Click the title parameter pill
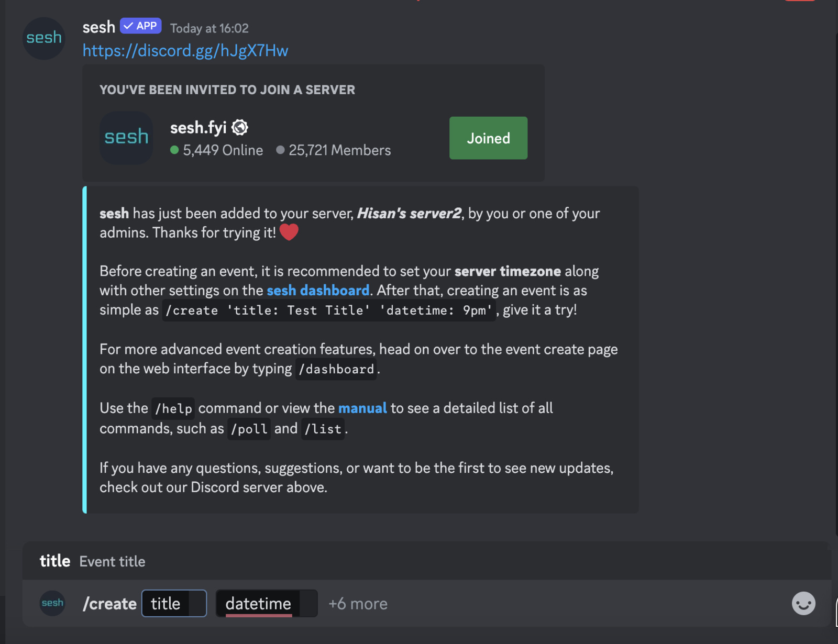Viewport: 838px width, 644px height. tap(174, 603)
